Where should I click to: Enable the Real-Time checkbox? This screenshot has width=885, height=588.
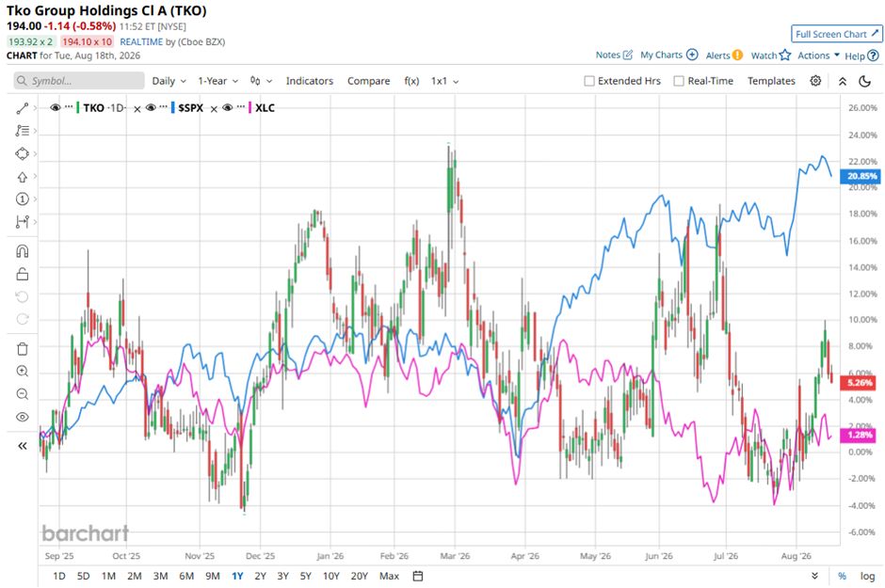point(679,81)
